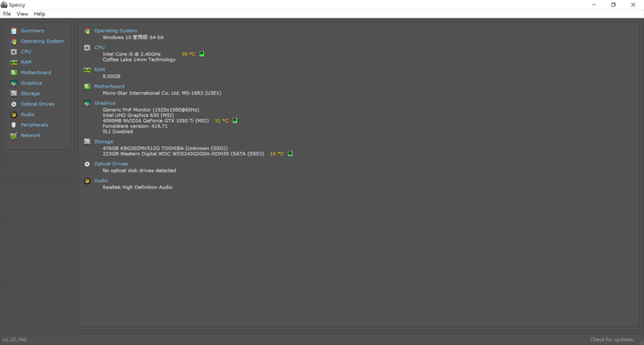Click the Storage drive icon in sidebar
This screenshot has width=644, height=345.
[x=13, y=94]
